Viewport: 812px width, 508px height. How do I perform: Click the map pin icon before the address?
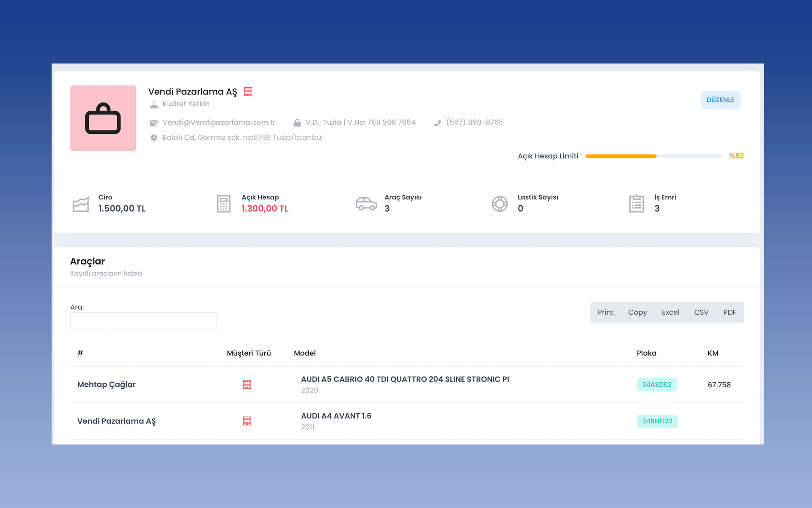(x=154, y=138)
